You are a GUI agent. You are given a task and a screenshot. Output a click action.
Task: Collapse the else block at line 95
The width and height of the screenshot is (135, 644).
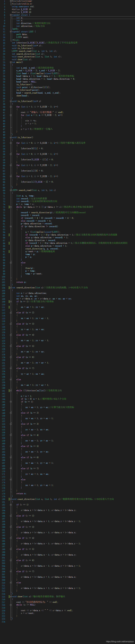pyautogui.click(x=11, y=263)
